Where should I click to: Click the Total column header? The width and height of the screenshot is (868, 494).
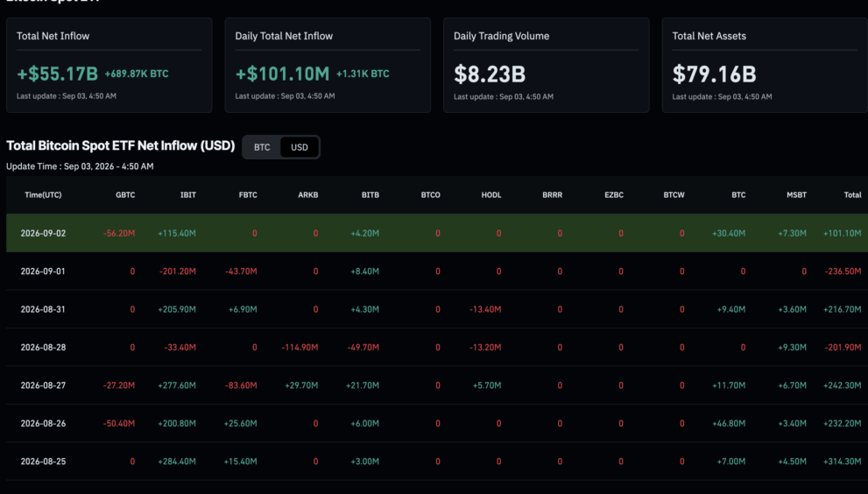(852, 195)
